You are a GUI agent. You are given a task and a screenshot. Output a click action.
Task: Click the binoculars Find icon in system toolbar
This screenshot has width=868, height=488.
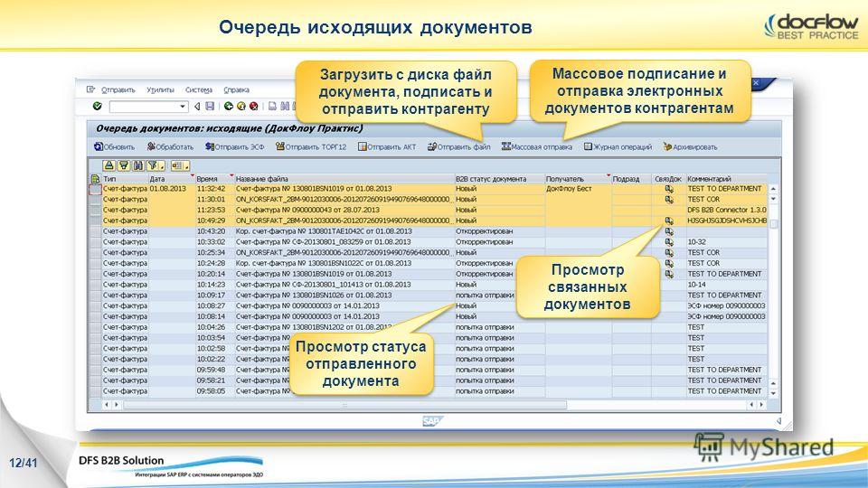click(285, 107)
